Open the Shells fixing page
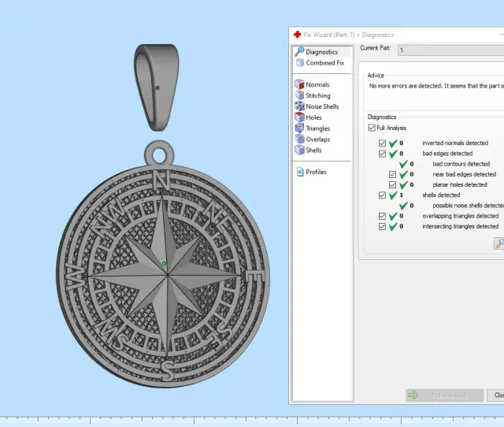This screenshot has height=427, width=504. click(313, 150)
